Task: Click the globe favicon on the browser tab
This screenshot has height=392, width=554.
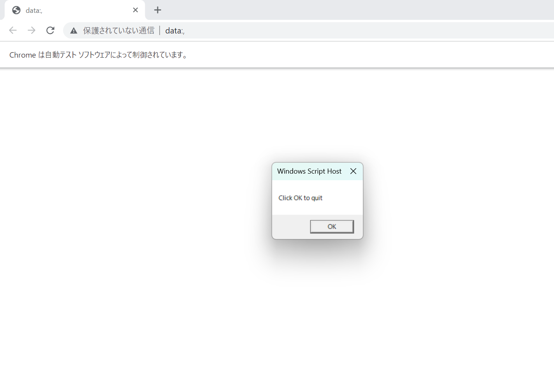Action: click(x=16, y=10)
